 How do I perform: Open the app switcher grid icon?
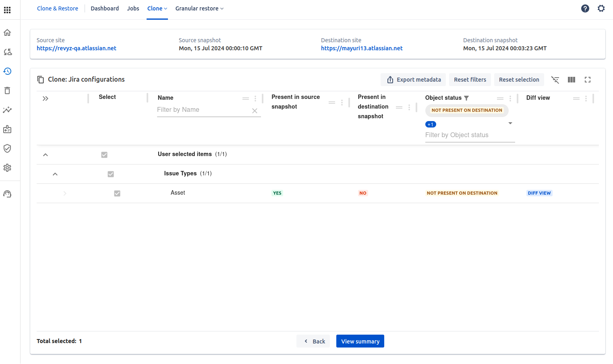[x=7, y=10]
